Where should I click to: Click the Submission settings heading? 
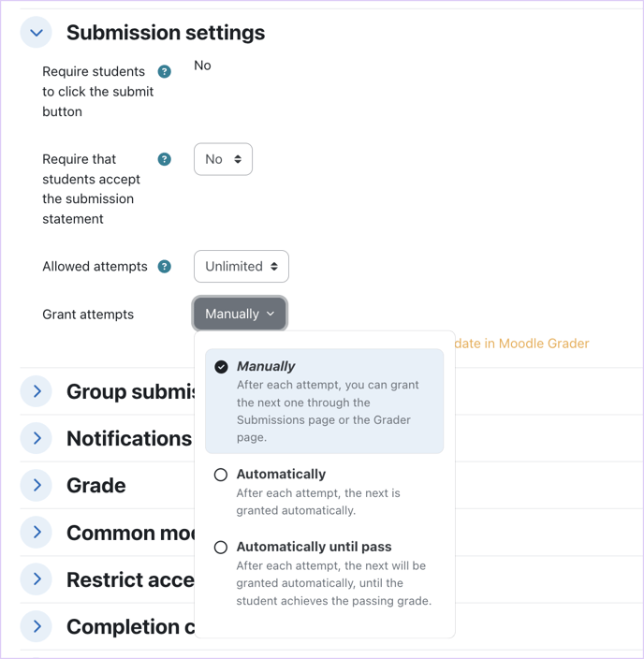tap(166, 33)
